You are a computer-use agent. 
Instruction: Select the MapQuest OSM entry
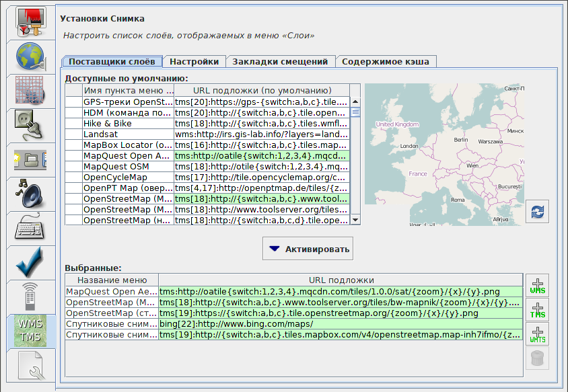pyautogui.click(x=207, y=167)
